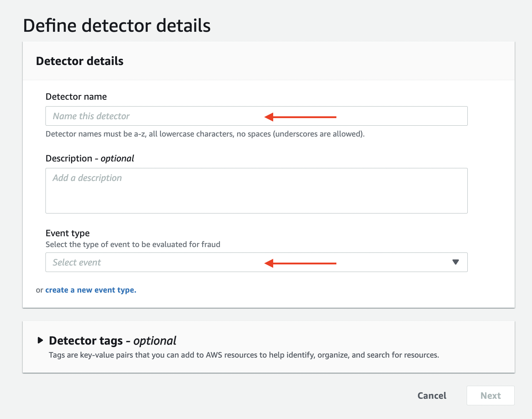Click the detector naming rules hint text
The width and height of the screenshot is (532, 419).
click(205, 134)
